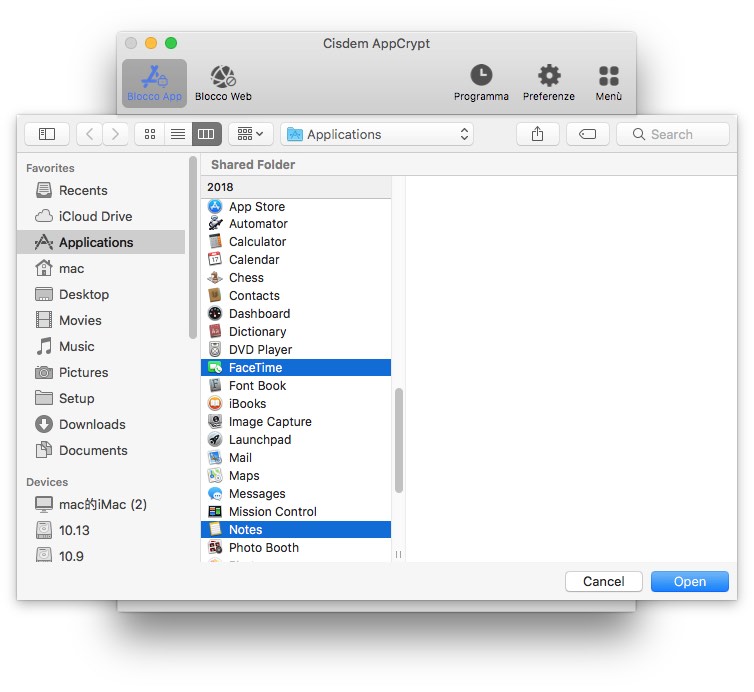Click the Cancel button

603,581
